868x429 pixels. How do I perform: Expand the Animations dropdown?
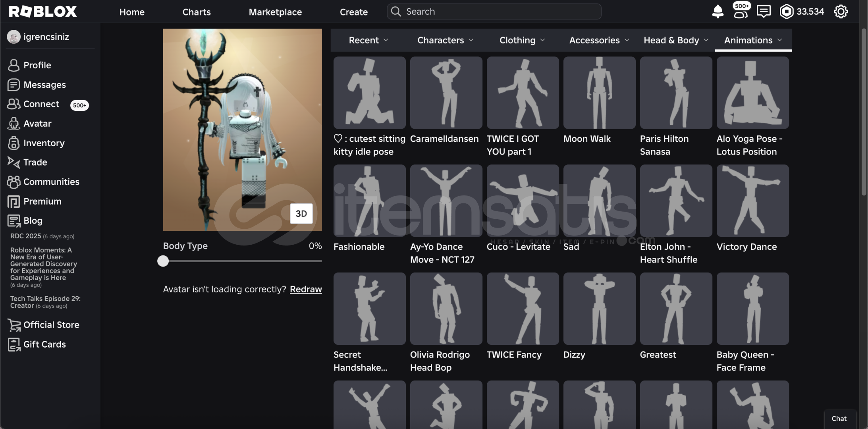(753, 40)
